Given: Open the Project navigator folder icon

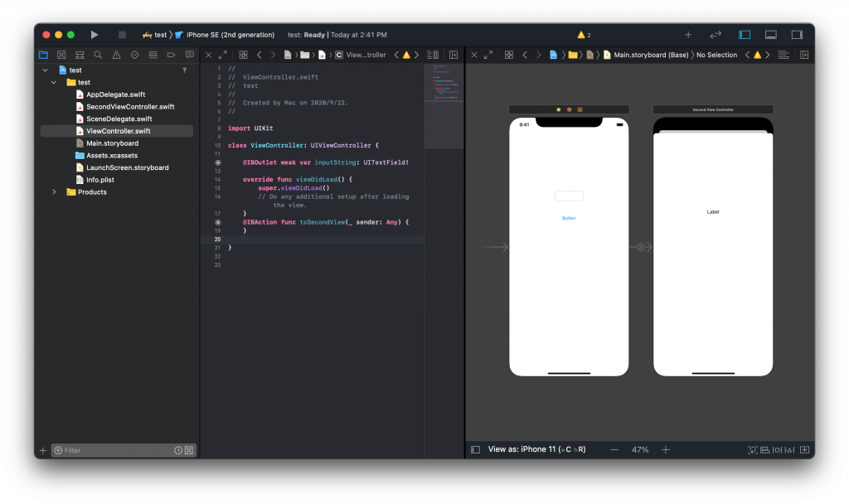Looking at the screenshot, I should pyautogui.click(x=43, y=55).
